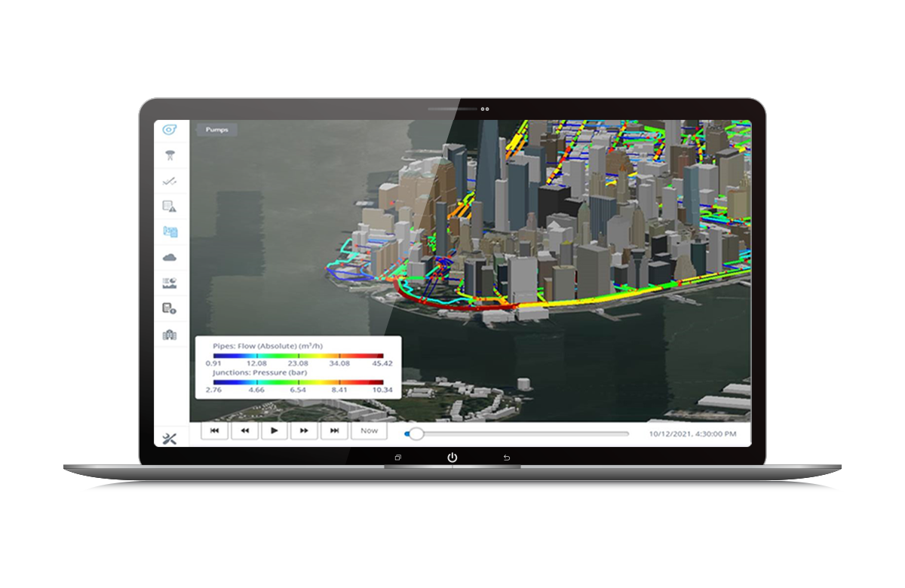Click the Pipes Flow color legend bar
Viewport: 905px width, 588px height.
[x=298, y=355]
